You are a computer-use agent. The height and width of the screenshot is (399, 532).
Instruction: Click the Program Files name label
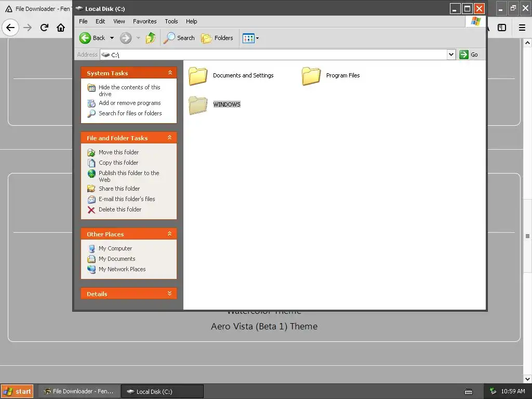(343, 76)
